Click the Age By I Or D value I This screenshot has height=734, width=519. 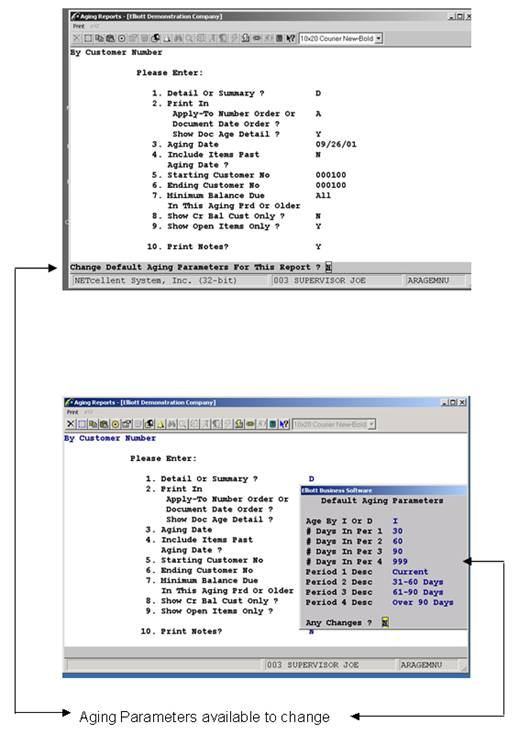click(395, 521)
